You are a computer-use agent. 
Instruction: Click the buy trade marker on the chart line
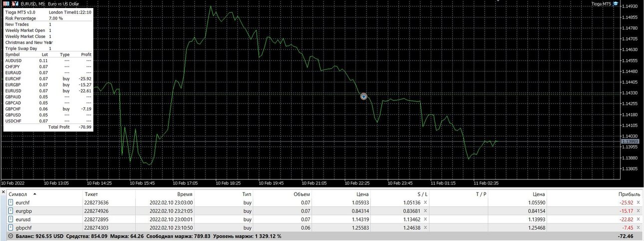[363, 96]
